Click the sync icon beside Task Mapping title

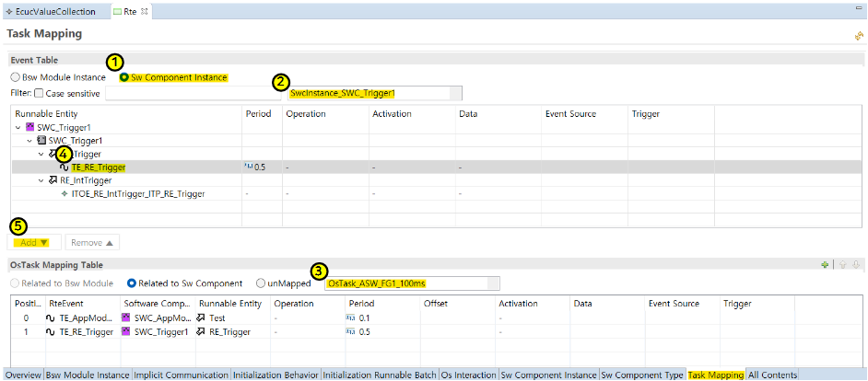pos(859,35)
